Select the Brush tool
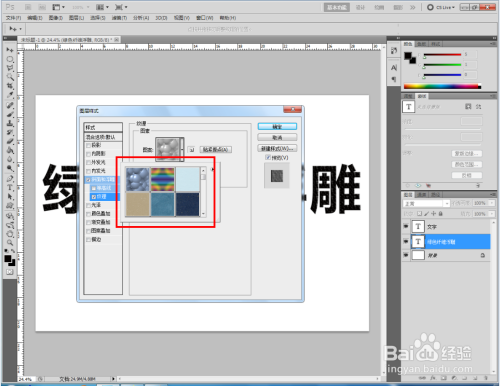 point(10,114)
